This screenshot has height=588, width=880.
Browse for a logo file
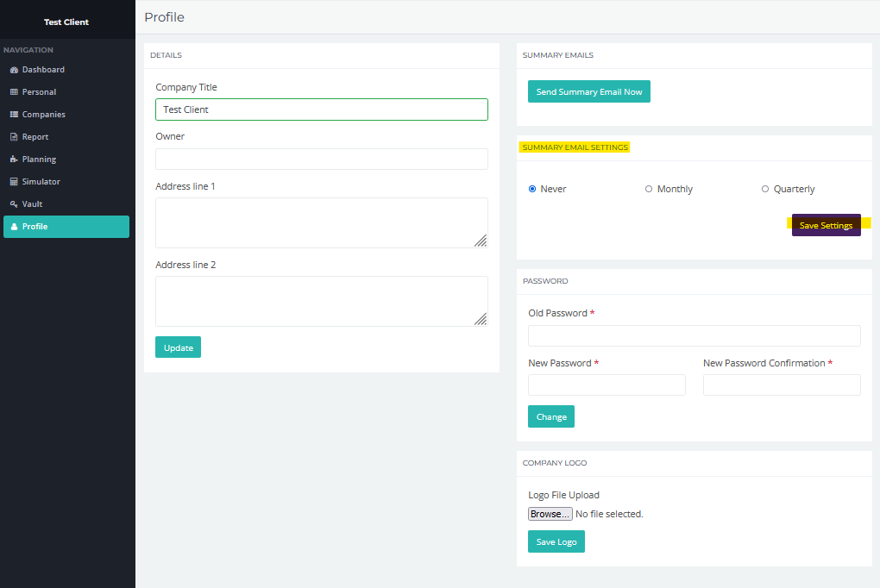tap(550, 514)
